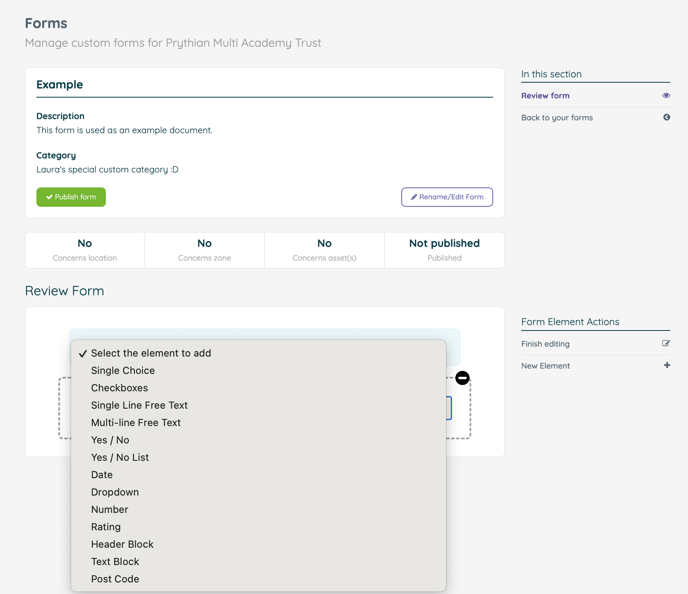Image resolution: width=688 pixels, height=594 pixels.
Task: Select Dropdown element type
Action: point(258,492)
